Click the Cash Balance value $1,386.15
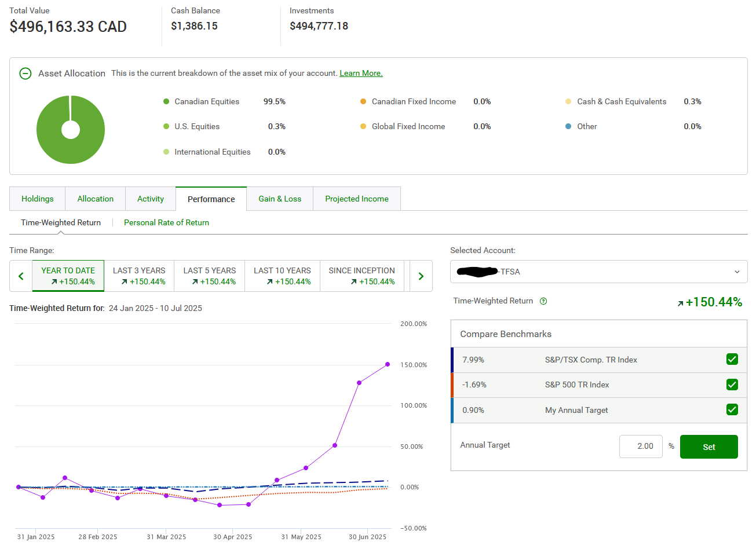The height and width of the screenshot is (549, 756). [194, 26]
